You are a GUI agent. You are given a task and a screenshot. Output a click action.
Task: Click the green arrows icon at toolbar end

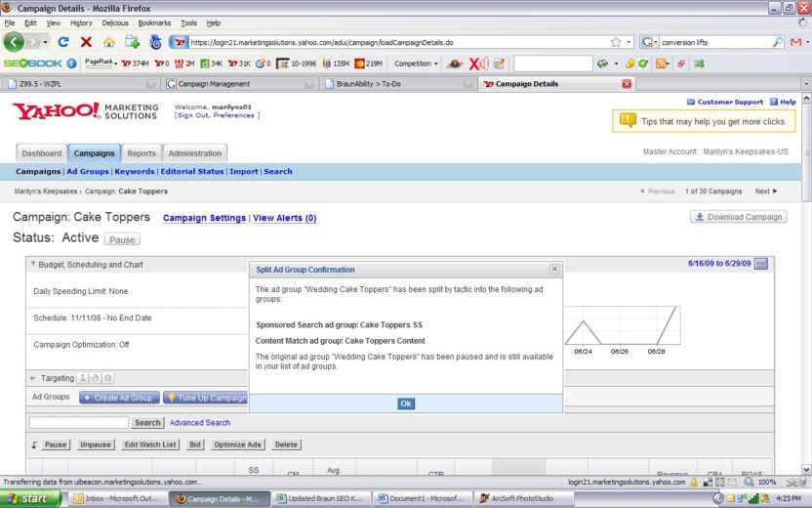699,63
